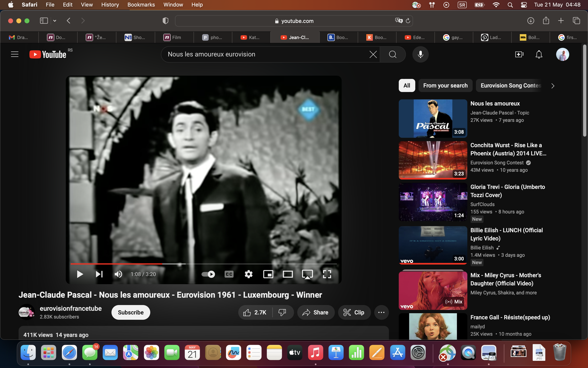Screen dimensions: 588x368
Task: Switch to the Gmail Dra... tab
Action: point(19,37)
